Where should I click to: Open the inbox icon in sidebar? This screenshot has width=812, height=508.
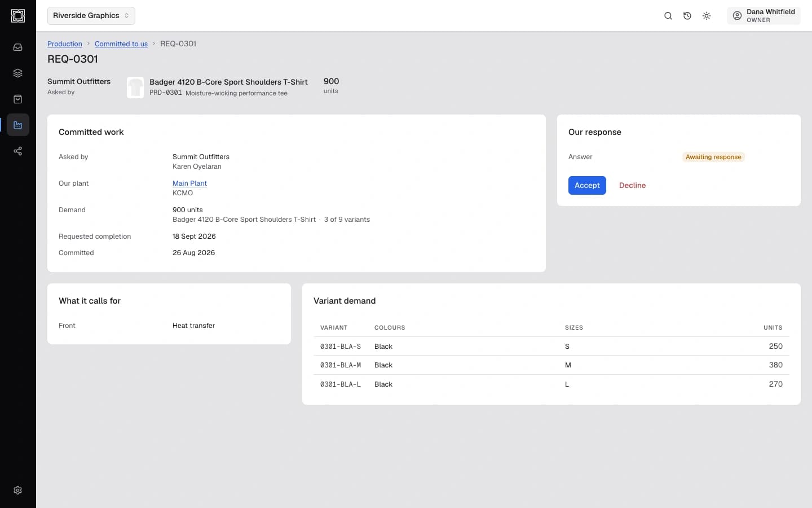(18, 47)
